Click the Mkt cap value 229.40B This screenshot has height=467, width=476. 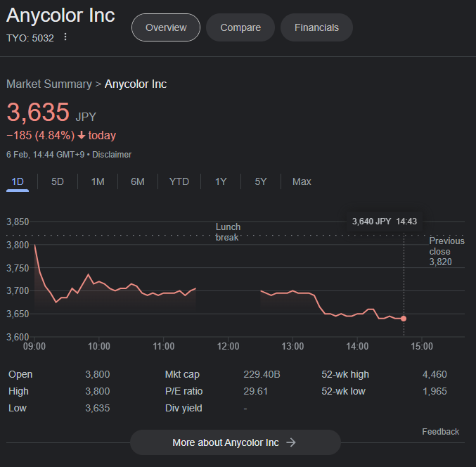262,374
